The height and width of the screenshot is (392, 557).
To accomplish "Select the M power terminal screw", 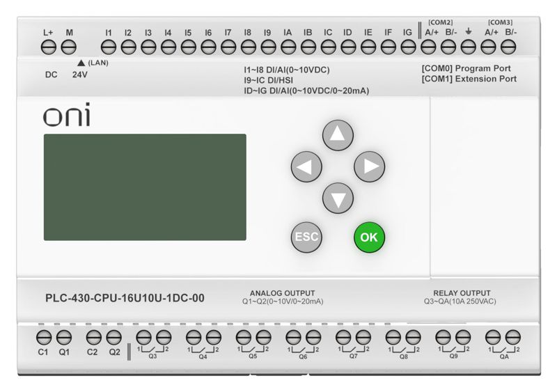I will (68, 47).
